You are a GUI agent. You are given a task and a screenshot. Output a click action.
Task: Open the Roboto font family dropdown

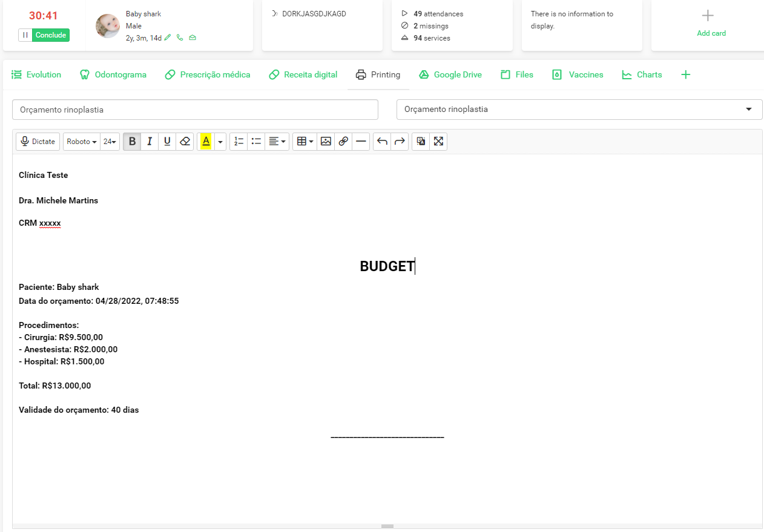pyautogui.click(x=82, y=142)
